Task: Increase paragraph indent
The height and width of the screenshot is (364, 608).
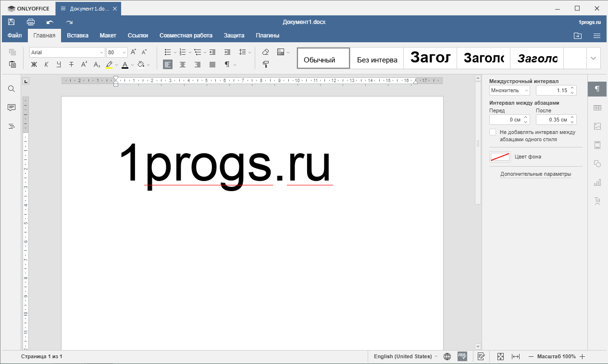Action: tap(227, 52)
